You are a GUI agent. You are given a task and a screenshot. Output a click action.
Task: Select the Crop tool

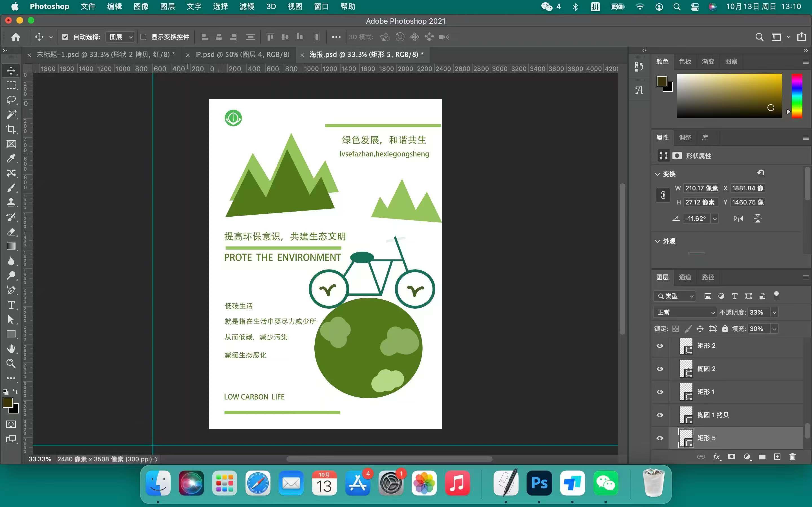click(11, 129)
